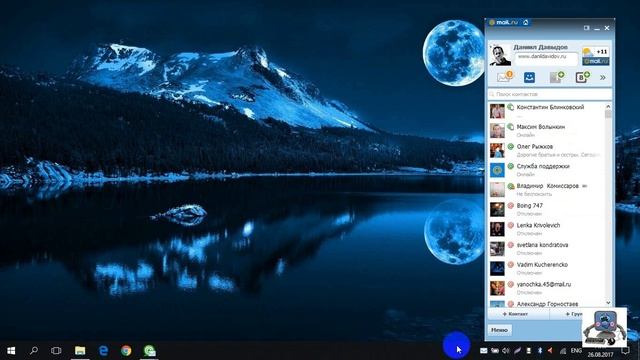This screenshot has height=360, width=640.
Task: Toggle the compact view window button
Action: [587, 28]
